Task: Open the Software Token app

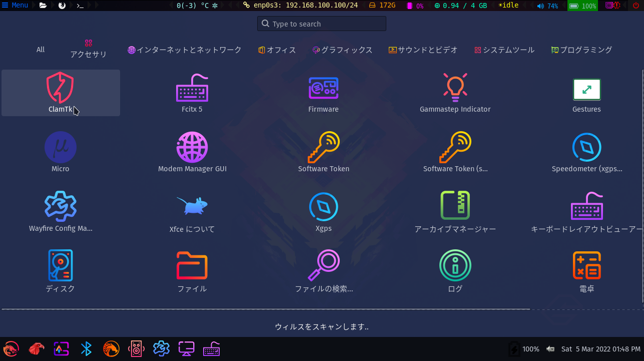Action: click(323, 153)
